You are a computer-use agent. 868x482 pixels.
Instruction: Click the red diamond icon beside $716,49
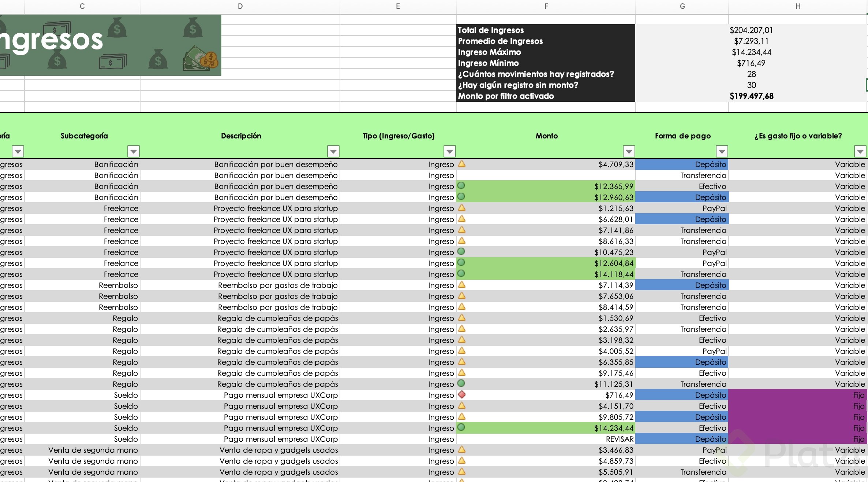(x=462, y=394)
